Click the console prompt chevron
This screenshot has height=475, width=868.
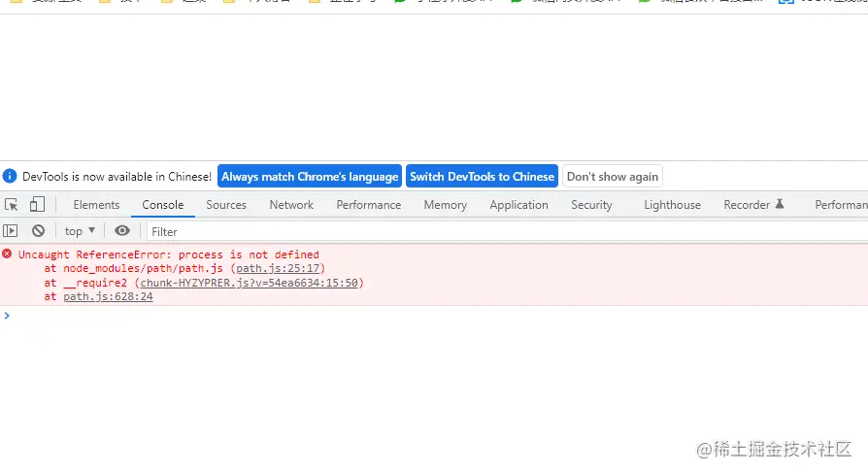point(7,316)
